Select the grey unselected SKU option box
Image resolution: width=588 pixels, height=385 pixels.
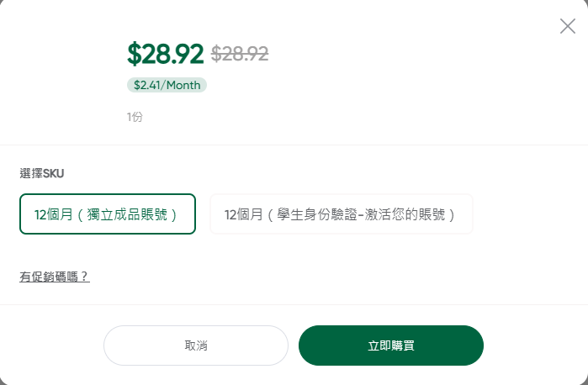pos(341,214)
